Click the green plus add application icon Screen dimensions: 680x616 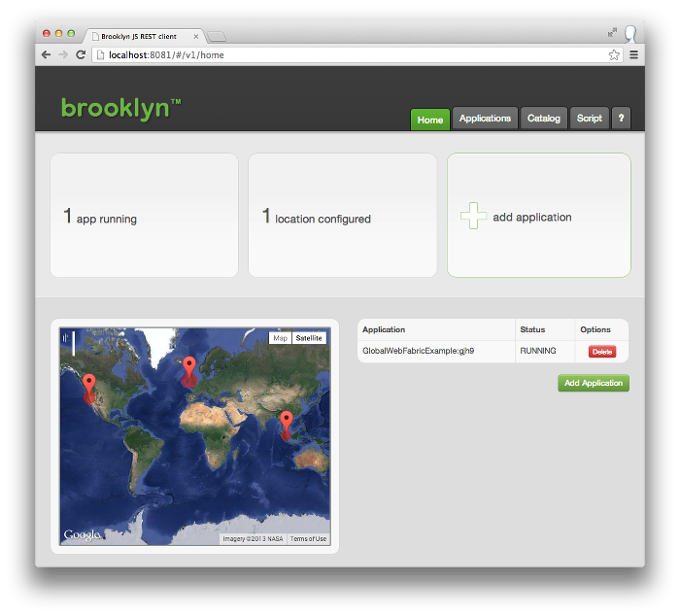pos(473,217)
